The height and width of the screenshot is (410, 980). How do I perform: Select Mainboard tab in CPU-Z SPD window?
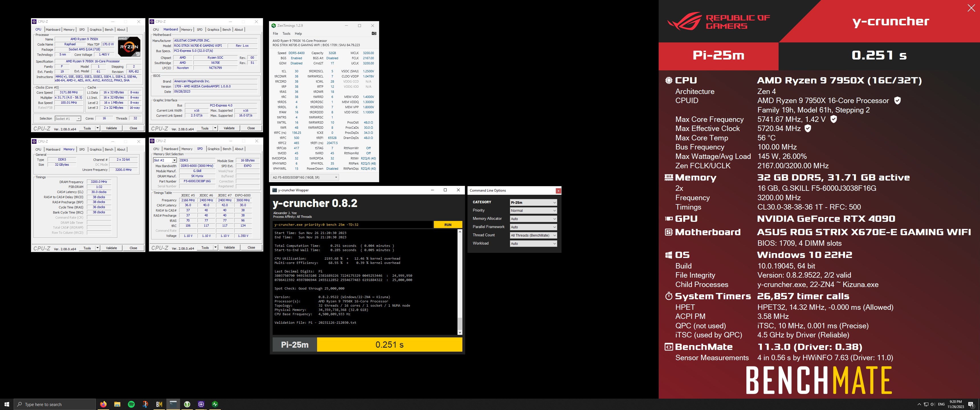[171, 149]
